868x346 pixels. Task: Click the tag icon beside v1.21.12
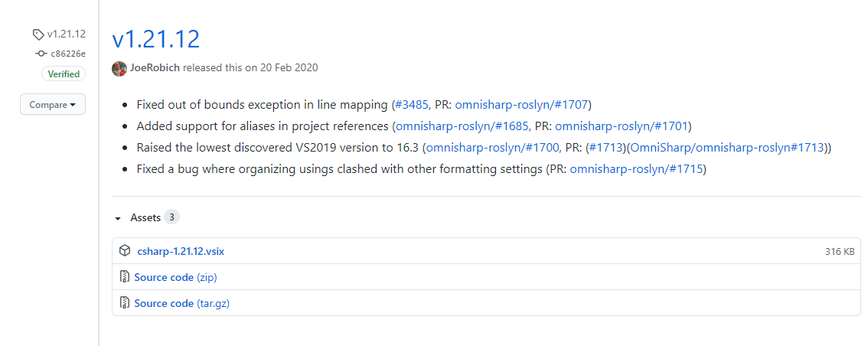(38, 34)
